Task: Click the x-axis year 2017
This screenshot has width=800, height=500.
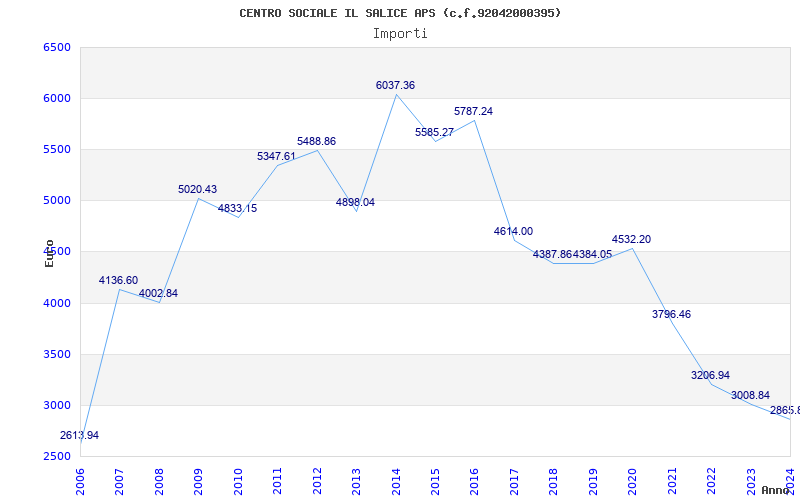Action: pos(514,482)
